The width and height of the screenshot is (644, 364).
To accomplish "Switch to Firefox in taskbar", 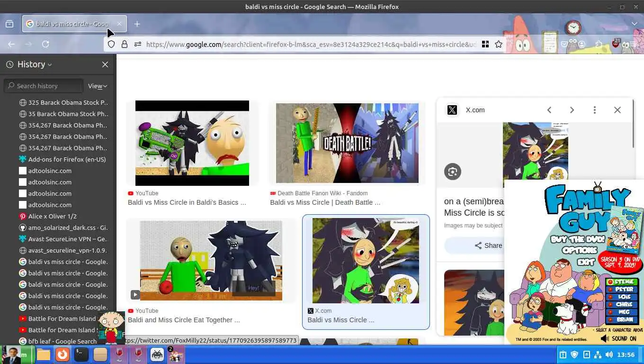I will pos(63,355).
